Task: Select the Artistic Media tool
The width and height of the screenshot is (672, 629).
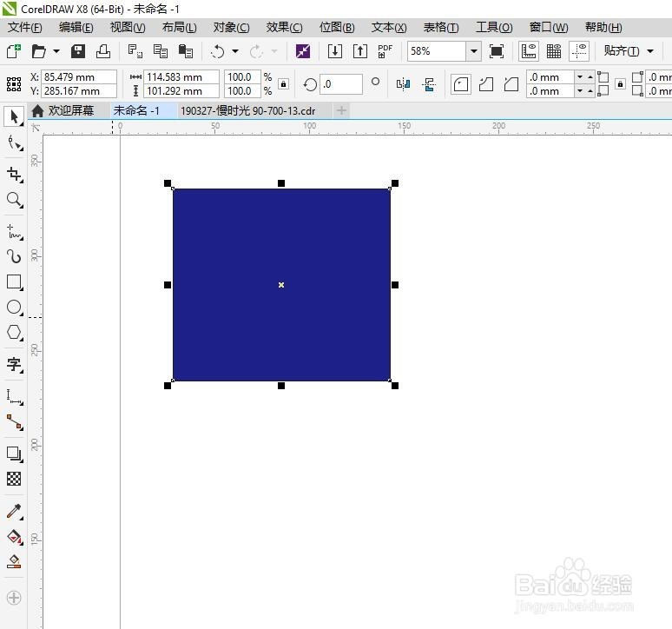Action: pos(15,256)
